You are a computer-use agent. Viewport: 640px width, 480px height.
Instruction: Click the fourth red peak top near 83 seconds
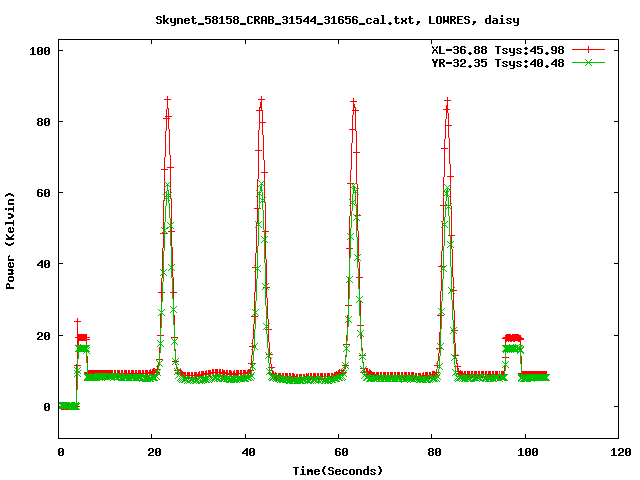point(447,100)
